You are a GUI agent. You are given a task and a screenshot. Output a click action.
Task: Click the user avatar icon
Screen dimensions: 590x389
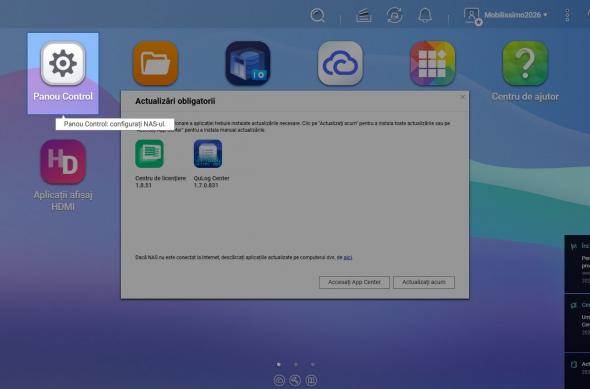[472, 16]
